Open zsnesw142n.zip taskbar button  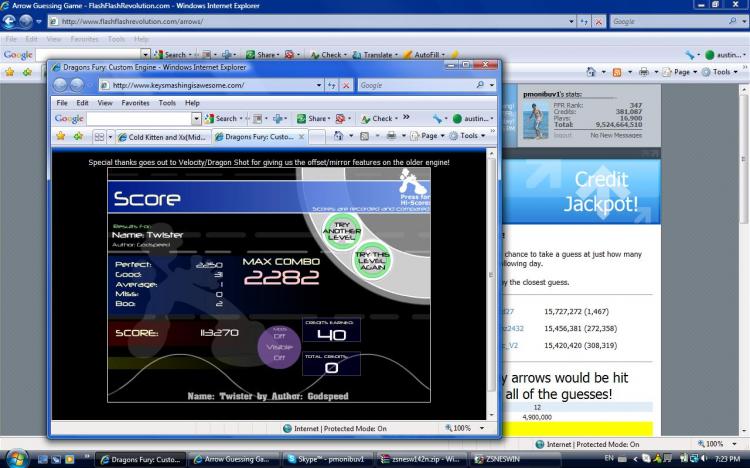[x=421, y=459]
